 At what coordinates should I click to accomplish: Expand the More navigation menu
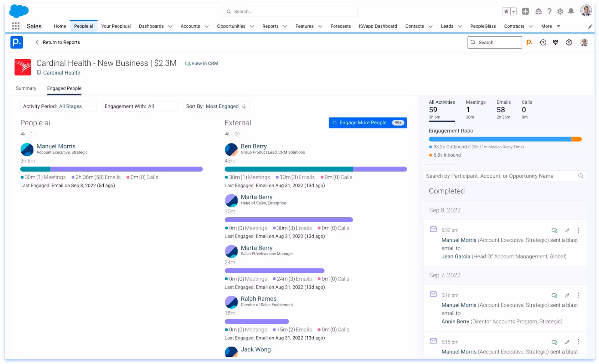tap(551, 26)
